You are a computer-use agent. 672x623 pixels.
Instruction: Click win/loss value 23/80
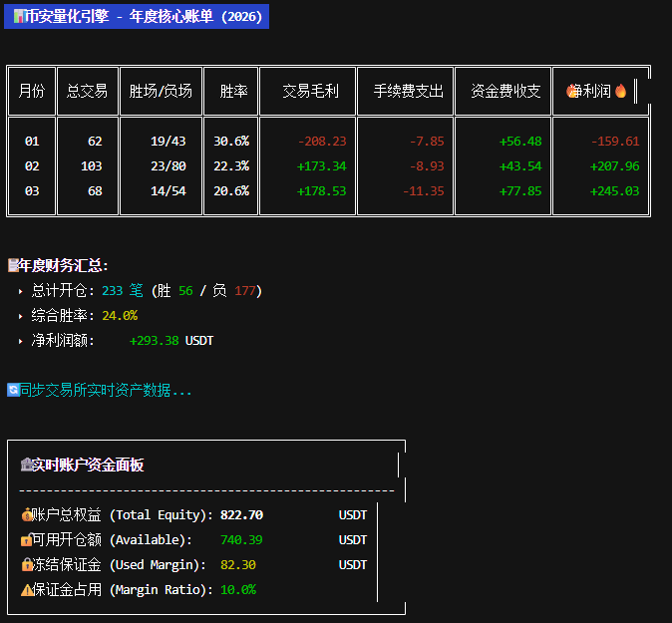point(168,165)
